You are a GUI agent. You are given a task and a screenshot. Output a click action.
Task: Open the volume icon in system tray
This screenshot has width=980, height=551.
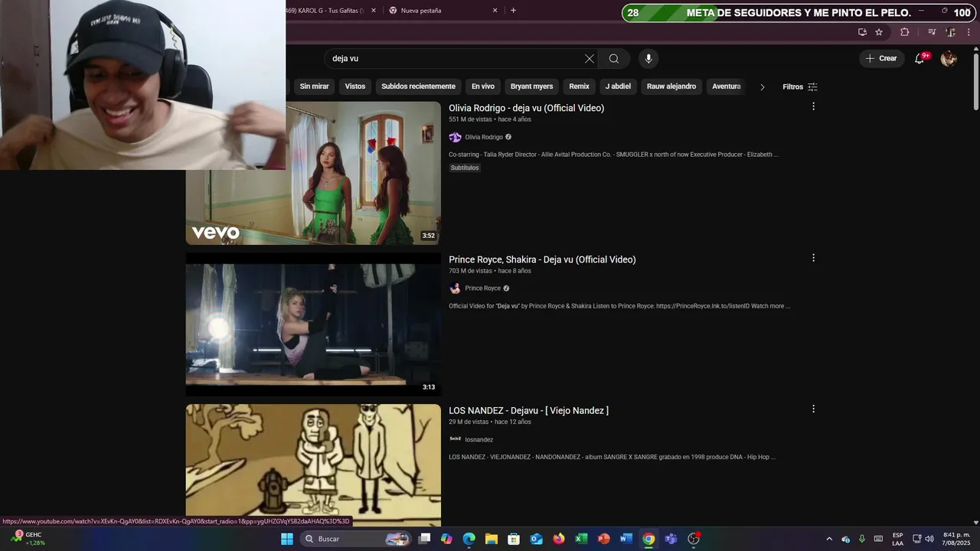[929, 539]
